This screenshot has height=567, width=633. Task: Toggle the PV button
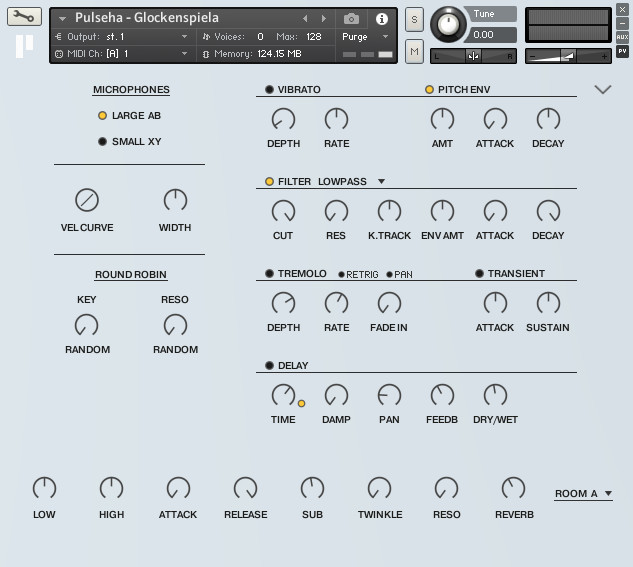tap(622, 51)
